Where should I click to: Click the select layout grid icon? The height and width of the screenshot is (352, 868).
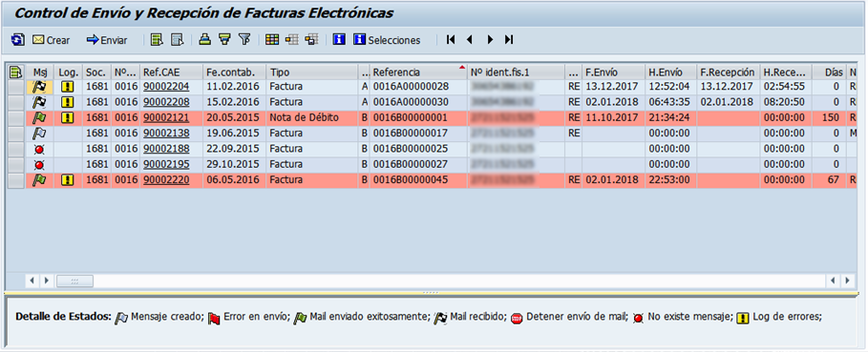point(292,40)
